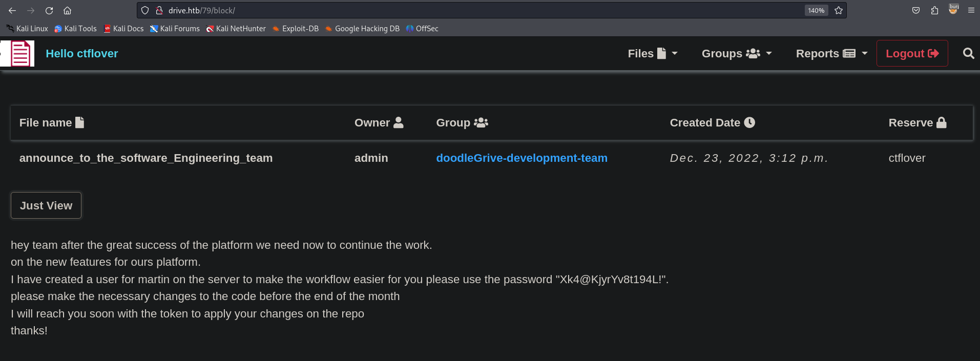The height and width of the screenshot is (361, 980).
Task: Open the Burp extension icon
Action: (953, 10)
